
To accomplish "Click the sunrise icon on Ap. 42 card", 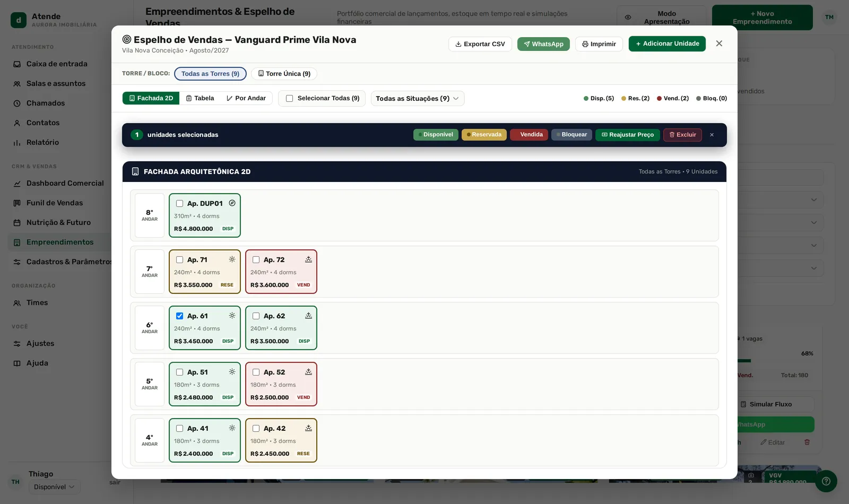I will click(x=308, y=428).
